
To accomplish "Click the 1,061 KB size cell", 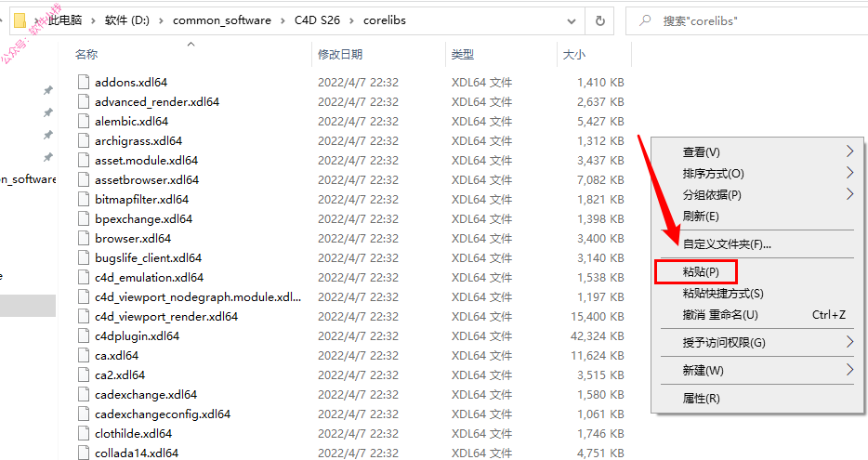I will click(x=600, y=414).
